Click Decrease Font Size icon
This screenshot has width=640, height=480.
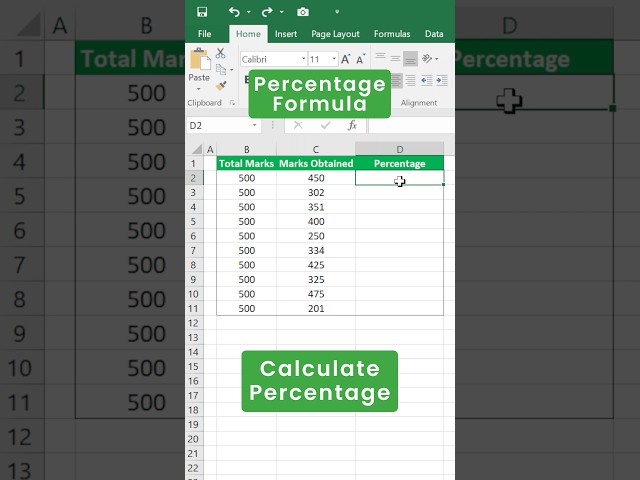tap(360, 59)
